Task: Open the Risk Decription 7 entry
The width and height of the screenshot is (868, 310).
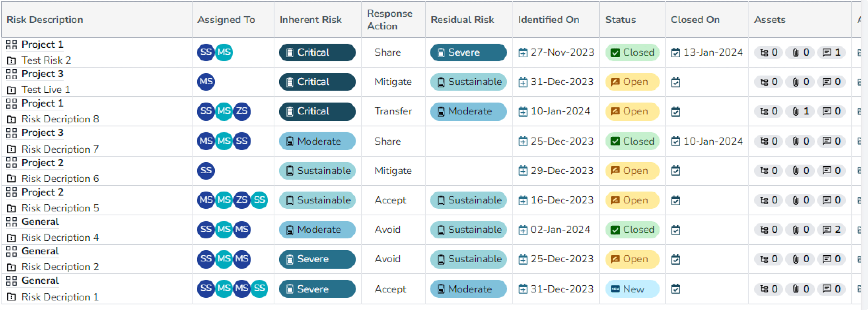Action: pos(60,149)
